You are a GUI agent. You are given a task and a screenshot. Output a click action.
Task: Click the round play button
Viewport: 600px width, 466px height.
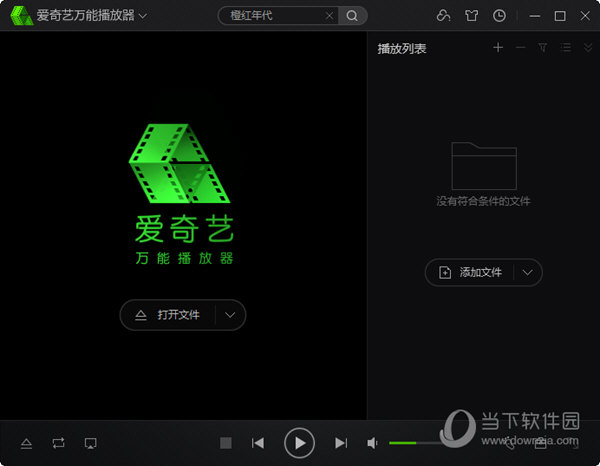299,443
